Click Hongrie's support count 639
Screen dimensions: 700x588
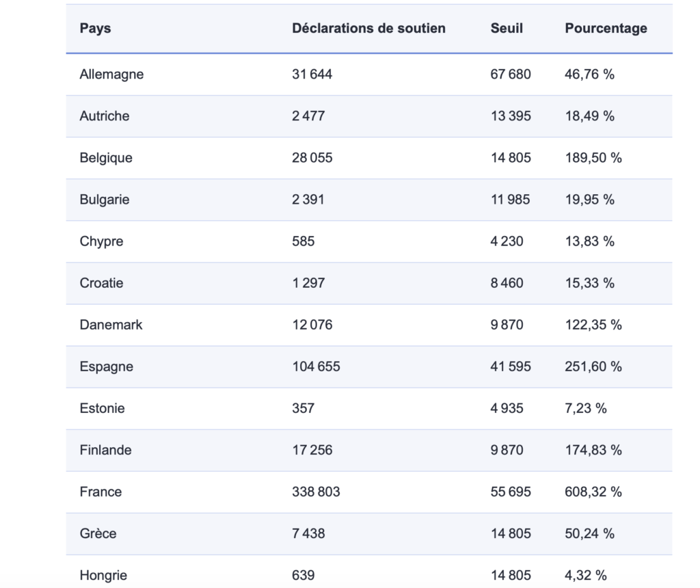[x=304, y=575]
